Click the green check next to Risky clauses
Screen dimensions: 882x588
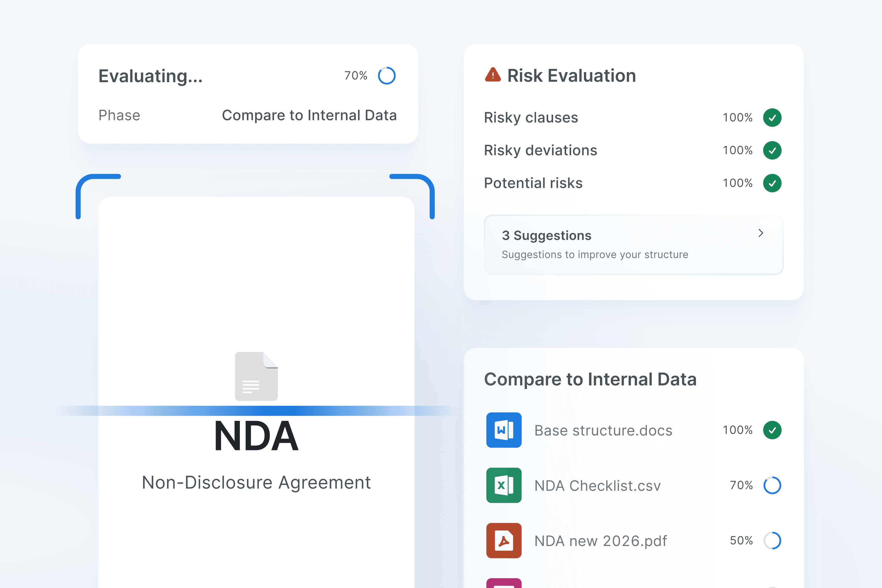[x=772, y=118]
